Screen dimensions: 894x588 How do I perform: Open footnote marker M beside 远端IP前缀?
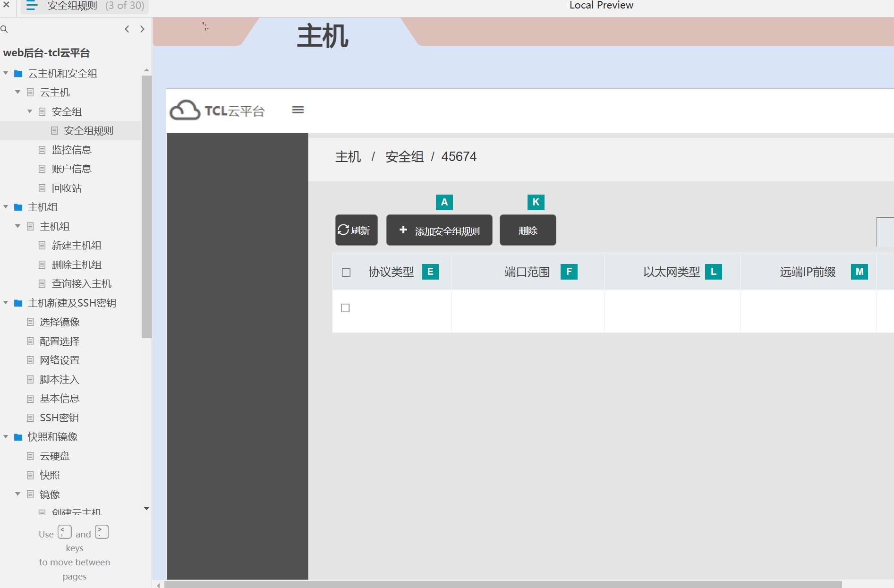[860, 272]
